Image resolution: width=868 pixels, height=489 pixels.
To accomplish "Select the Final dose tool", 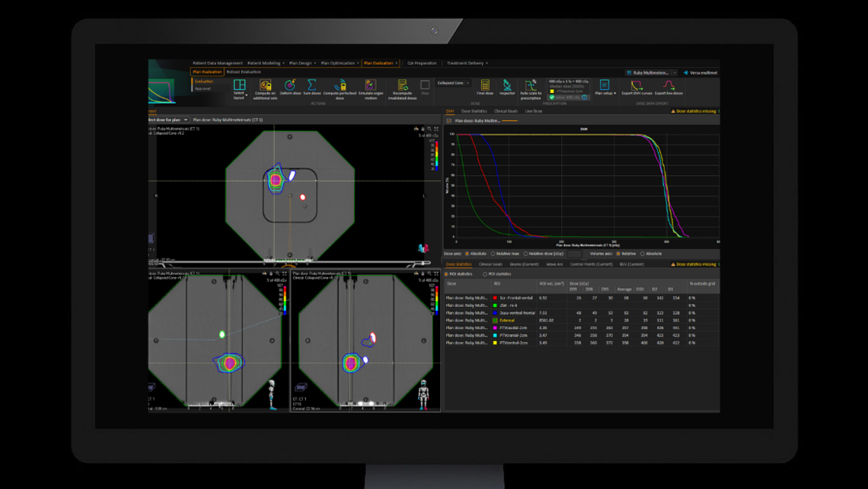I will pos(486,86).
